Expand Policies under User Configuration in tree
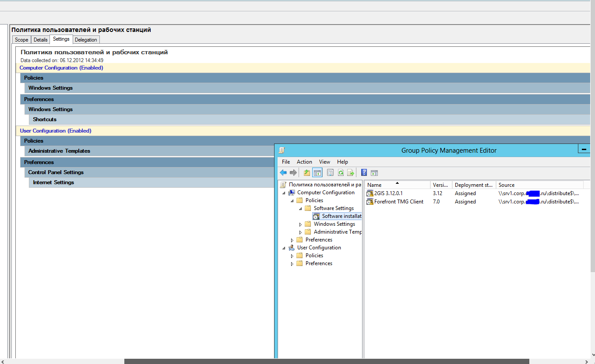Screen dimensions: 595x364 tap(292, 256)
